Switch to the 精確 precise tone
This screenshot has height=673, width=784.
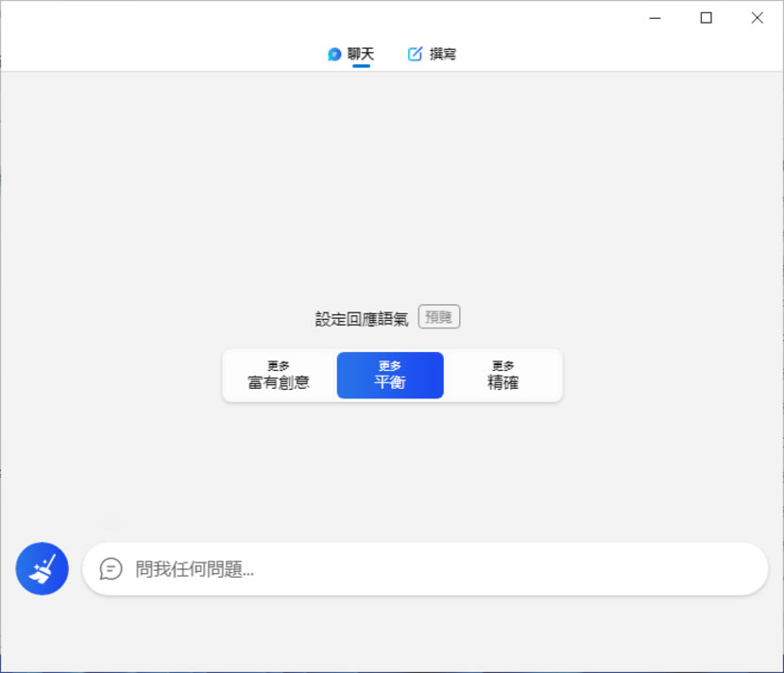click(503, 376)
